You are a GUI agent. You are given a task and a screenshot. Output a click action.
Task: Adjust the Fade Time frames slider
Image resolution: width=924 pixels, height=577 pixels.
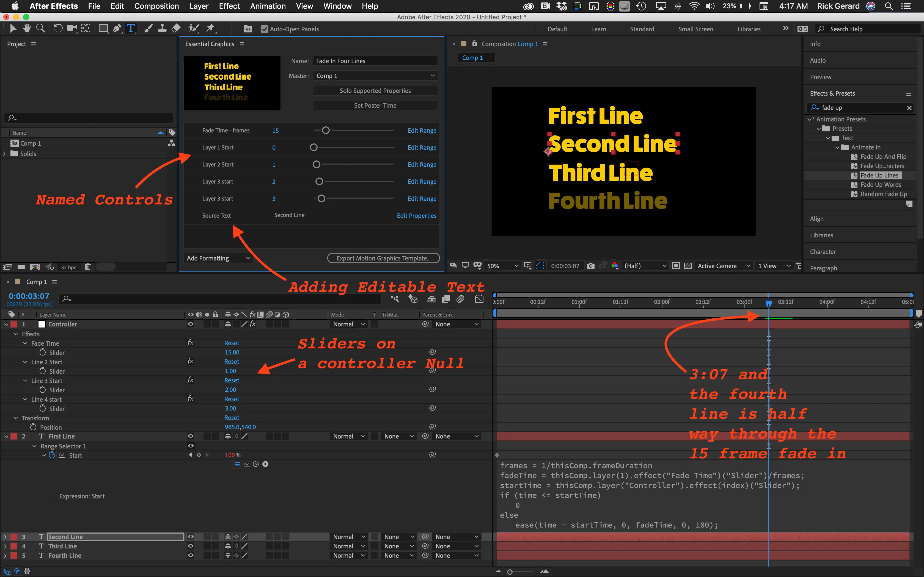point(326,131)
